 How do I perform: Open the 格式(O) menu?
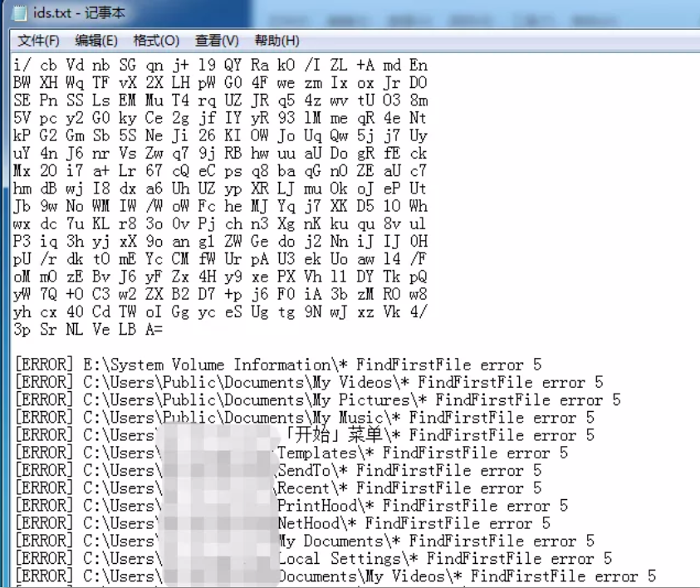tap(156, 41)
